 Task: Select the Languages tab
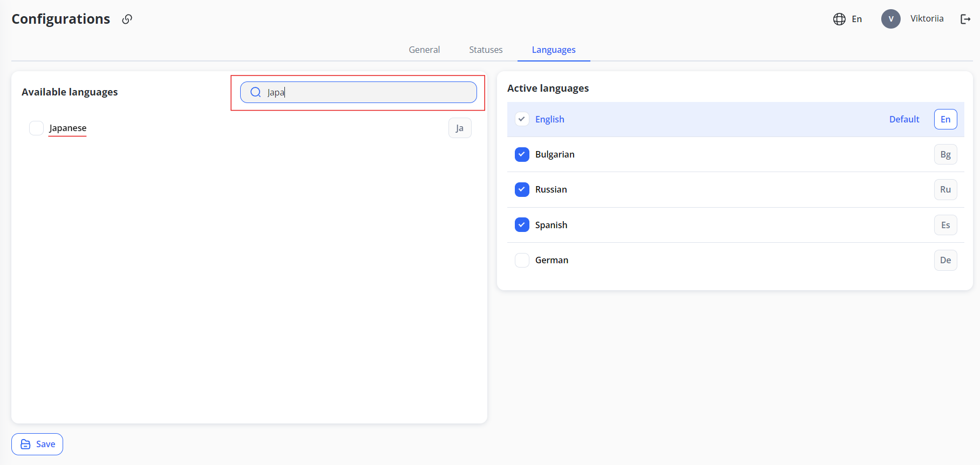(x=554, y=50)
